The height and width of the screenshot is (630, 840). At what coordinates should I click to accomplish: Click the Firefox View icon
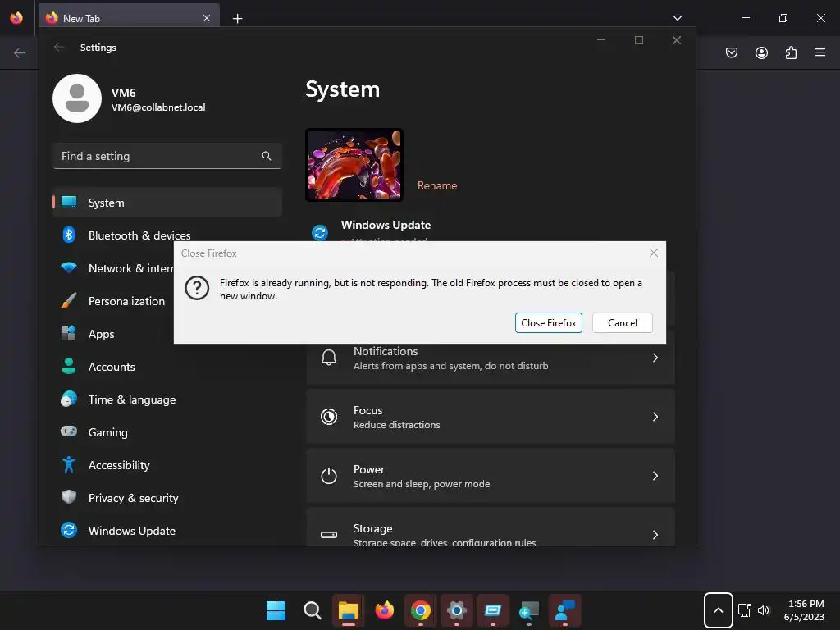tap(16, 18)
